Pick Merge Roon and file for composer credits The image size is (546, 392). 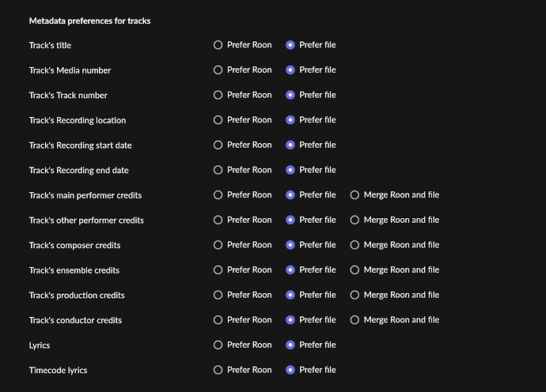[355, 245]
